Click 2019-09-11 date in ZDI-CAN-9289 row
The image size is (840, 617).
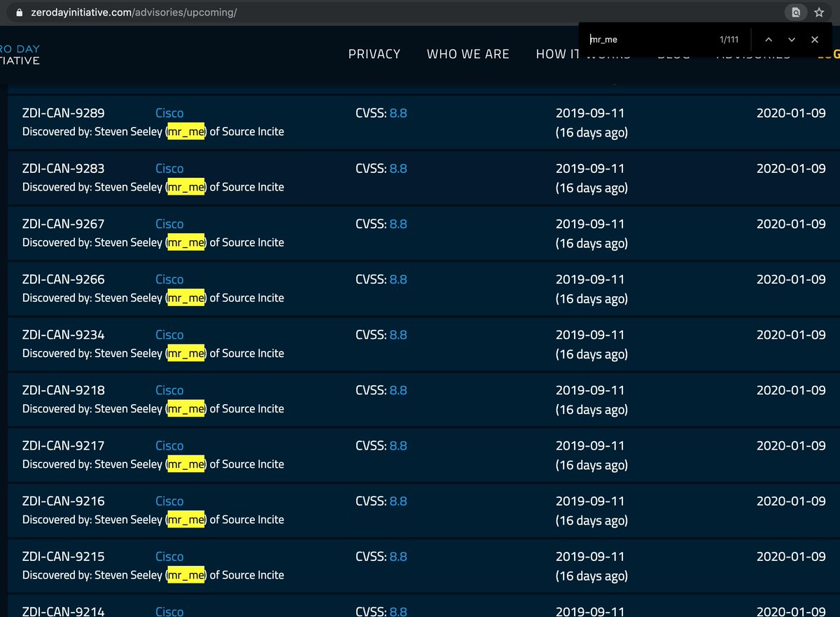coord(590,113)
